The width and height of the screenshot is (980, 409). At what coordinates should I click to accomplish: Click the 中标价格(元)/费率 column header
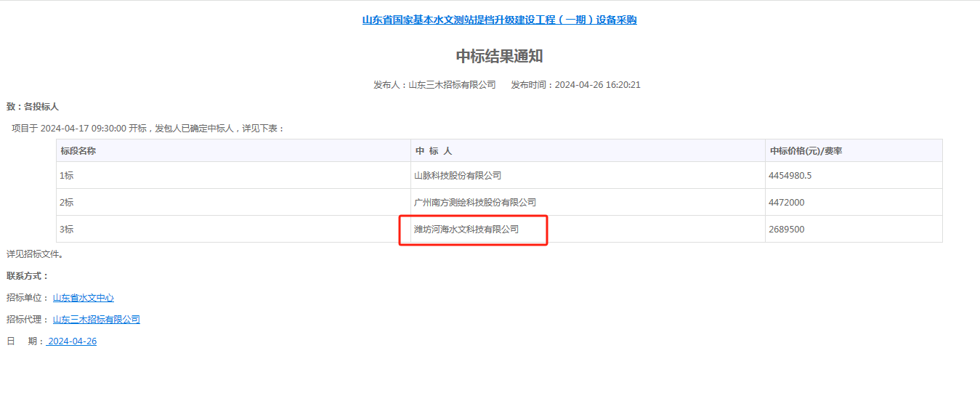(x=806, y=151)
